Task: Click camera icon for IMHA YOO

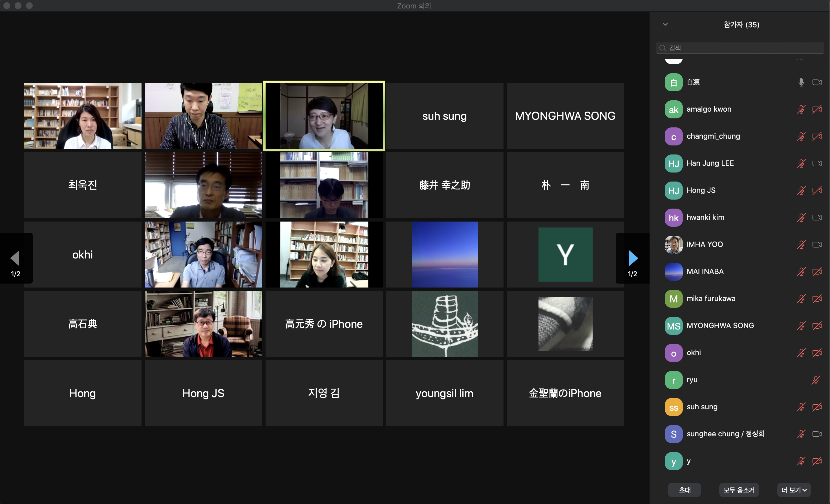Action: click(817, 245)
